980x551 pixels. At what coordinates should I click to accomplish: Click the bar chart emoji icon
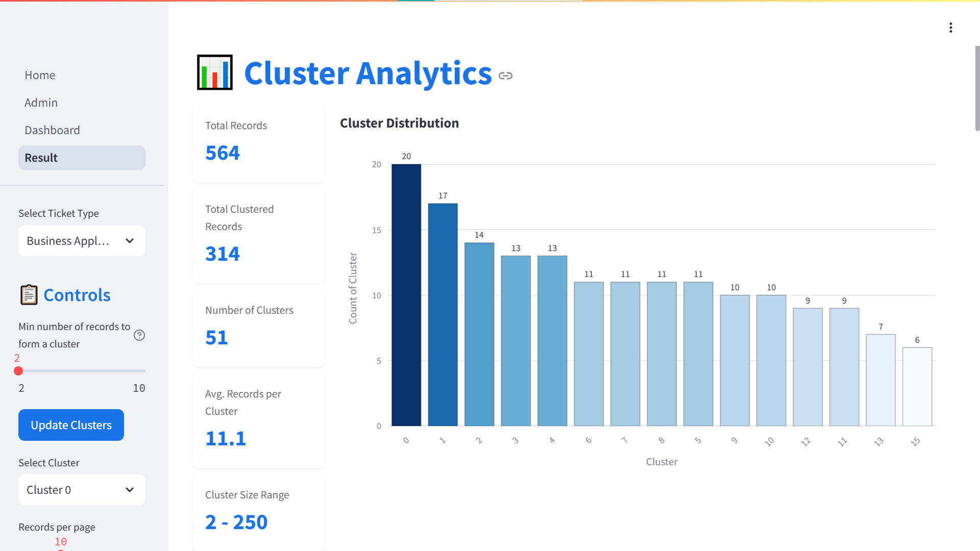[215, 72]
